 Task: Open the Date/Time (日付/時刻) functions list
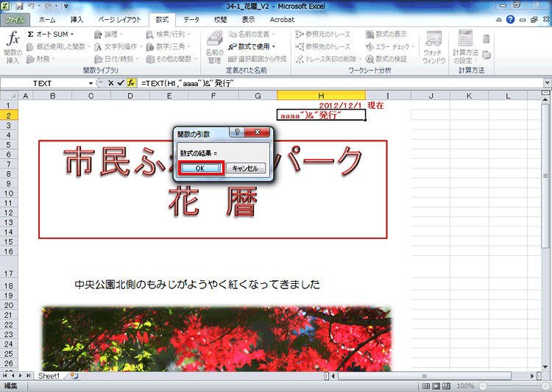116,59
